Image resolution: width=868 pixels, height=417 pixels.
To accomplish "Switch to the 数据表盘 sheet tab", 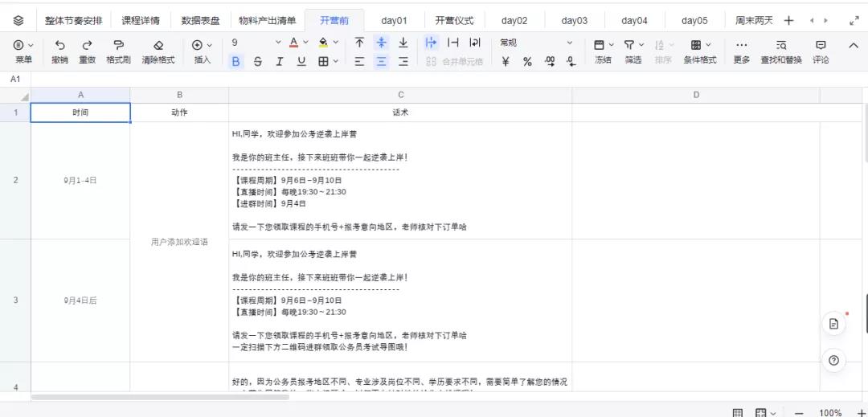I will click(200, 21).
